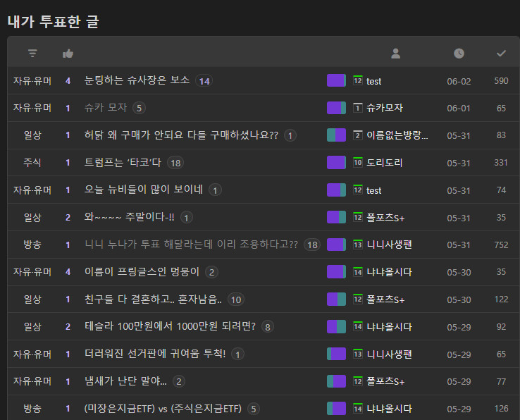This screenshot has height=420, width=520.
Task: Open post '친구들 다 결혼하고.. 혼자남음..'
Action: [153, 299]
